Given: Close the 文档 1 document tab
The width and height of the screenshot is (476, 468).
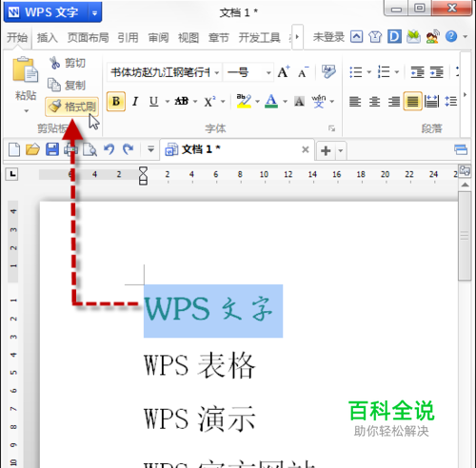Looking at the screenshot, I should point(306,149).
